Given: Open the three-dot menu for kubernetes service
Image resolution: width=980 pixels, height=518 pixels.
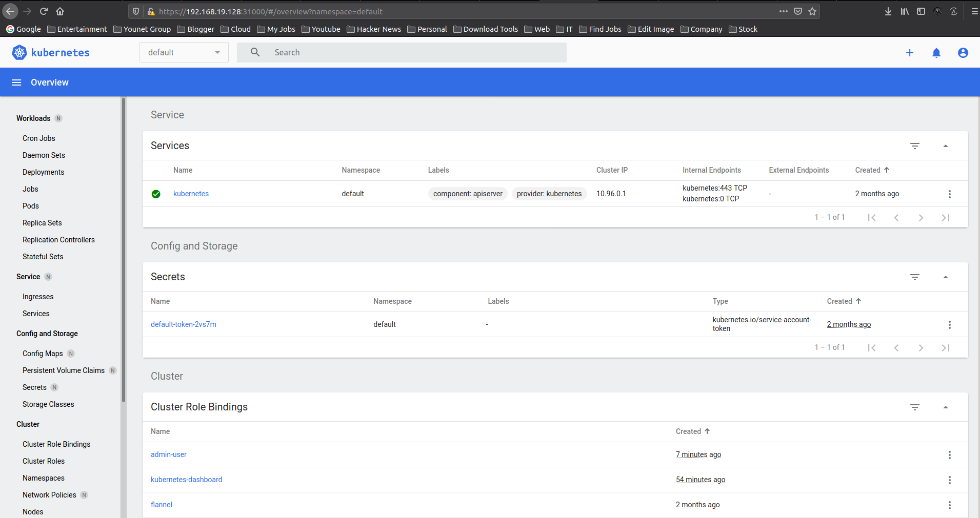Looking at the screenshot, I should point(950,194).
